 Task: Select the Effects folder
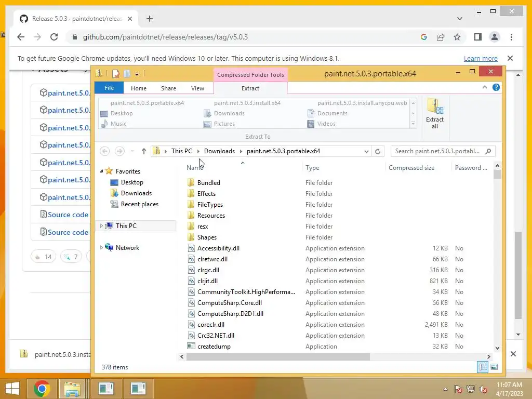[x=206, y=193]
